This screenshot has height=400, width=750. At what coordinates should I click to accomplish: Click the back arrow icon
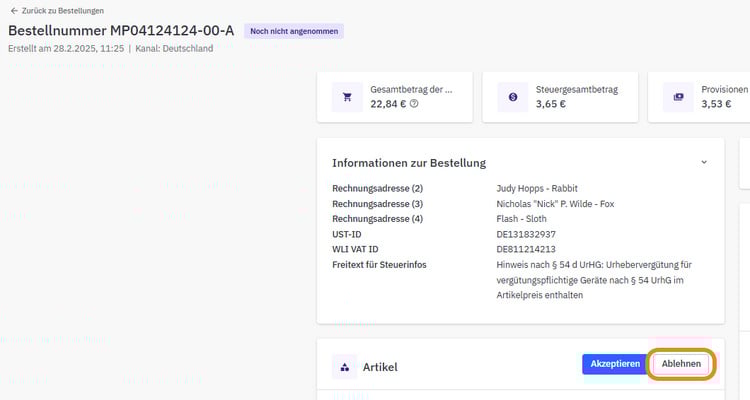tap(14, 11)
